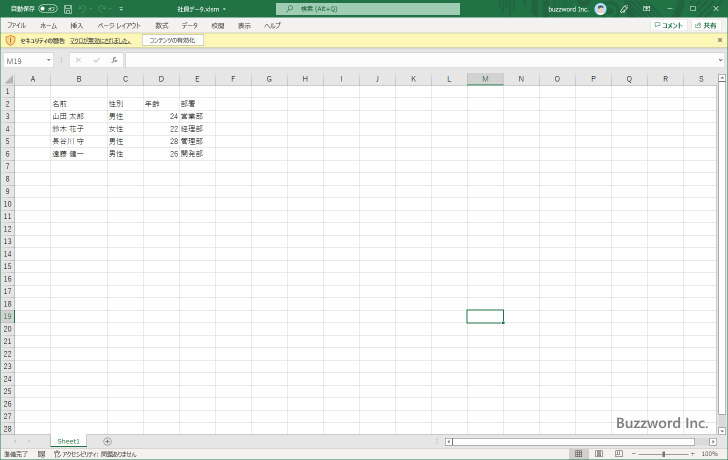The width and height of the screenshot is (728, 460).
Task: Expand the Name Box dropdown arrow
Action: point(48,60)
